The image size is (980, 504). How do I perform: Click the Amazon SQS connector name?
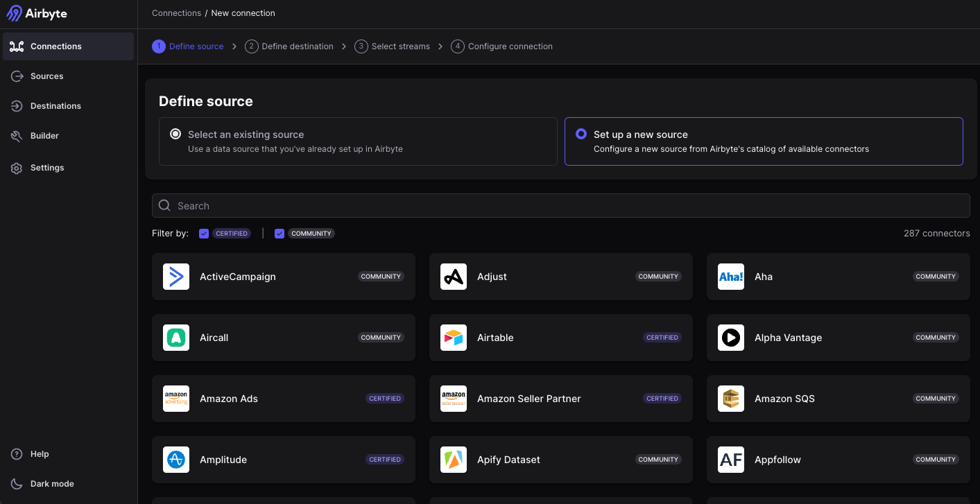pos(784,399)
